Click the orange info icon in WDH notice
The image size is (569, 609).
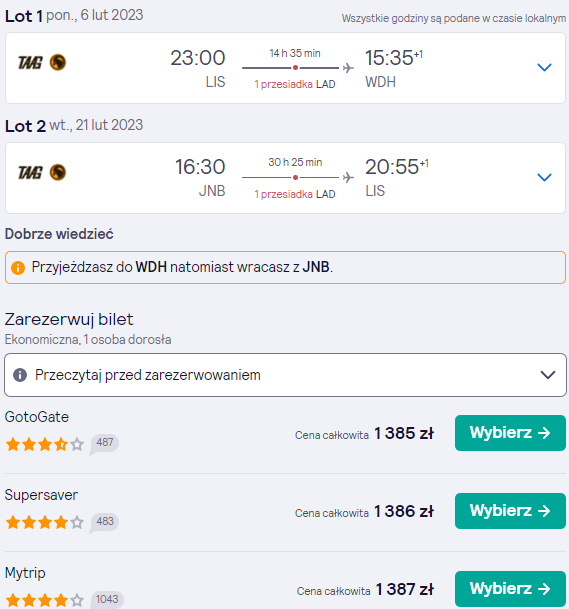pos(18,268)
